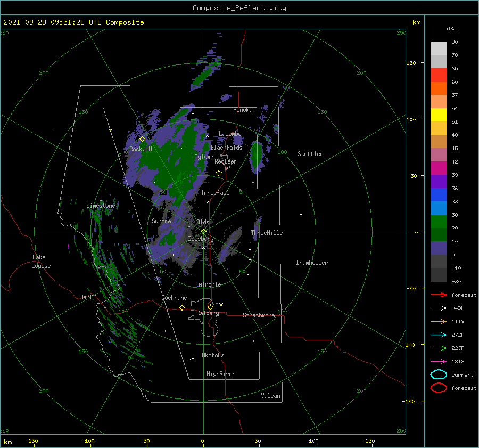479x448 pixels.
Task: Click the Banff label
Action: (88, 297)
